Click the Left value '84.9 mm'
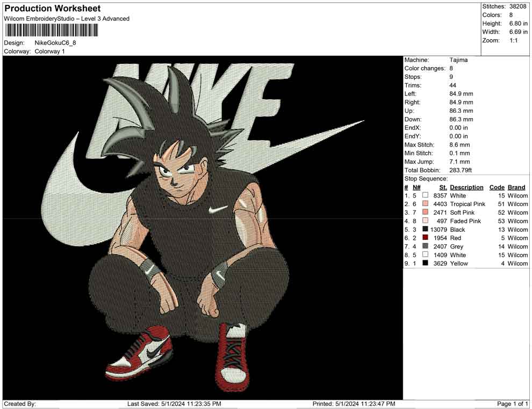This screenshot has width=532, height=409. [x=461, y=93]
